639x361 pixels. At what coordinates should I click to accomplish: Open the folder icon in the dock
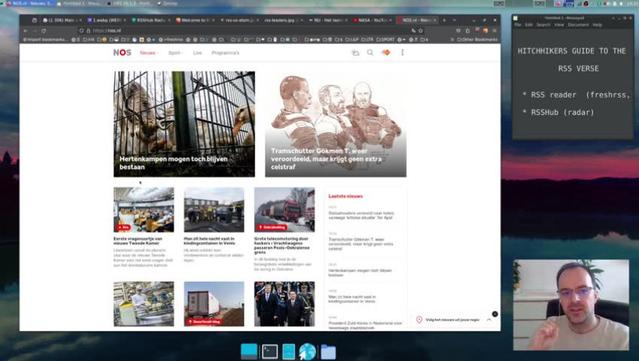click(328, 352)
